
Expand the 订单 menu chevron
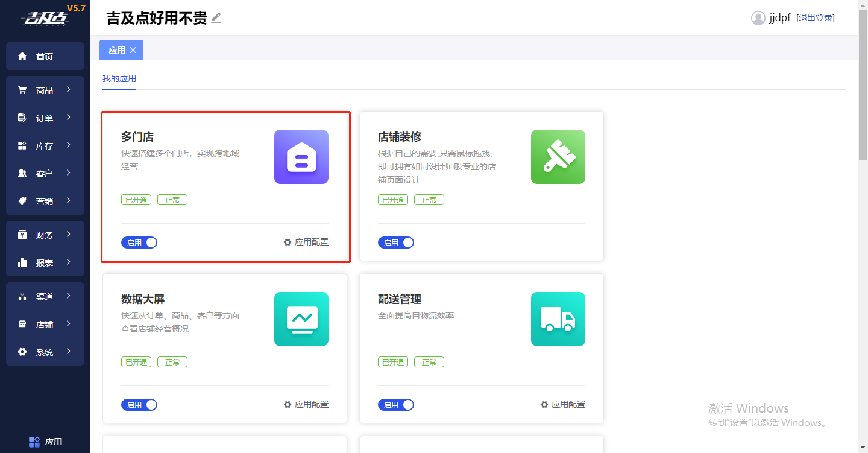tap(69, 117)
